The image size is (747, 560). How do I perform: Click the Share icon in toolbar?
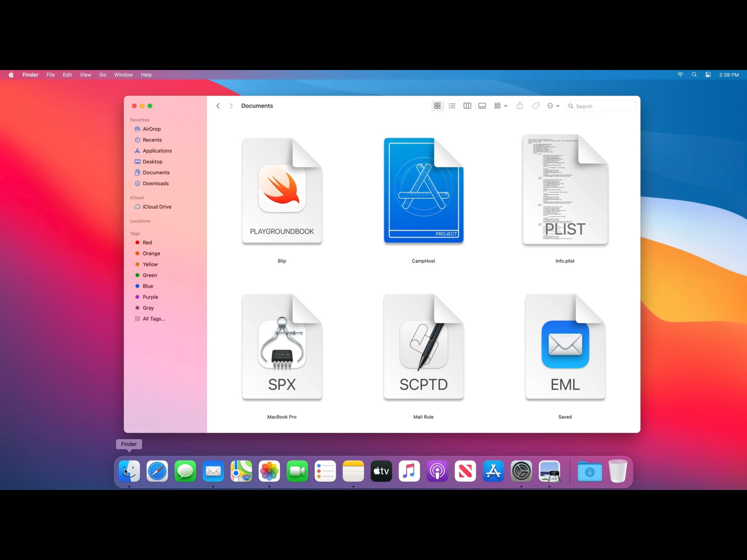coord(520,106)
